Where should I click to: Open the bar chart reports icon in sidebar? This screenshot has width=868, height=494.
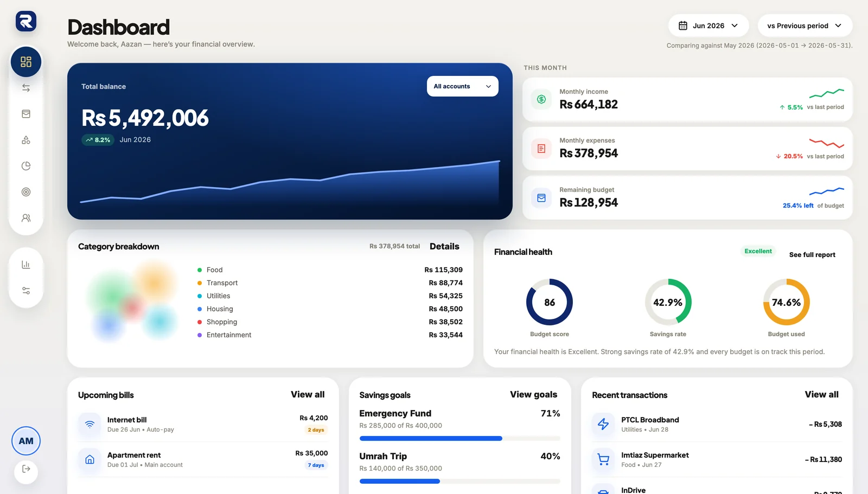(x=26, y=265)
